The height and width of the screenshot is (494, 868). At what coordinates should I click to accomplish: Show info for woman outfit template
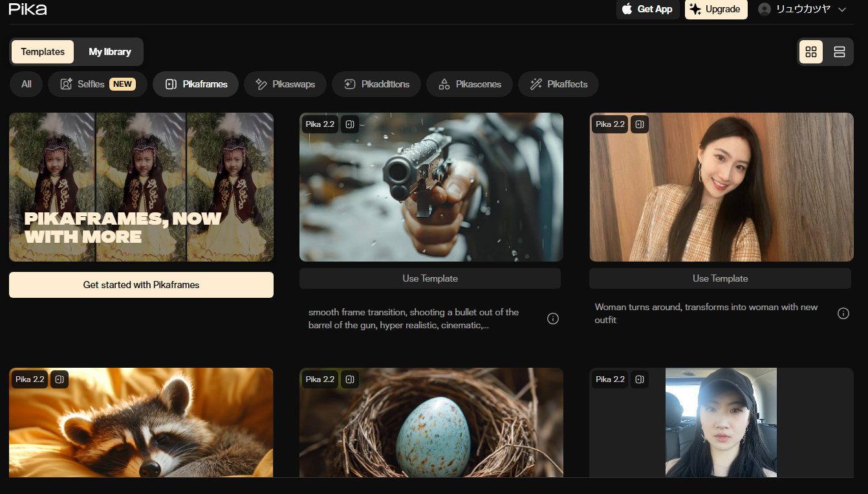[843, 313]
